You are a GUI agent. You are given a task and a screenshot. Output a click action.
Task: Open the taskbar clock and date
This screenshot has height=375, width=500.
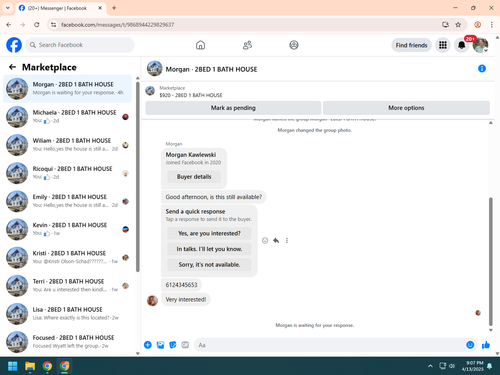473,366
